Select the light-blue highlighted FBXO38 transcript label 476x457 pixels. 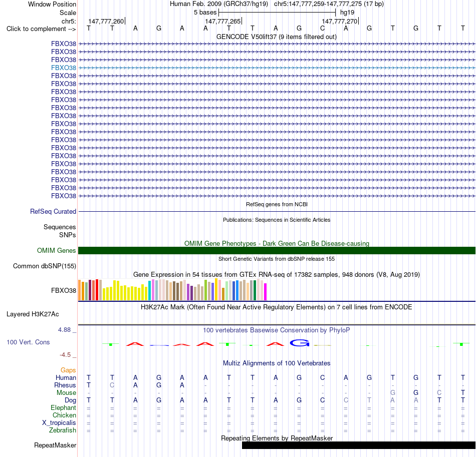click(64, 68)
